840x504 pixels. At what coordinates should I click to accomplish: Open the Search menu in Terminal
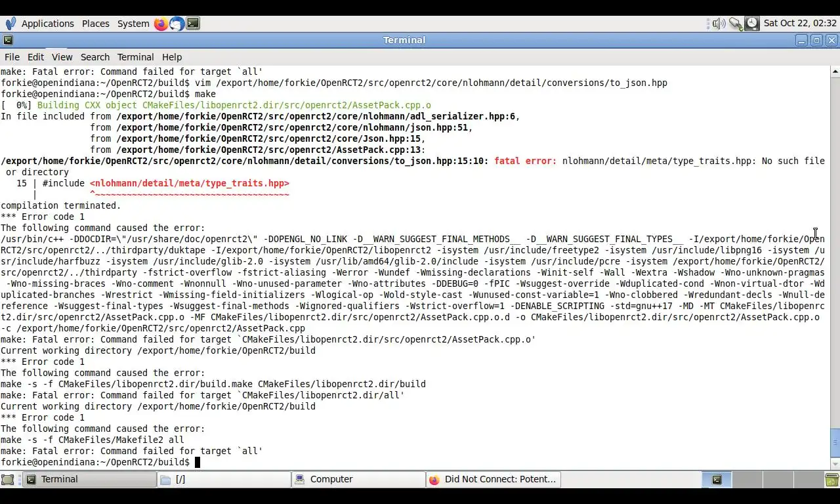[x=95, y=57]
